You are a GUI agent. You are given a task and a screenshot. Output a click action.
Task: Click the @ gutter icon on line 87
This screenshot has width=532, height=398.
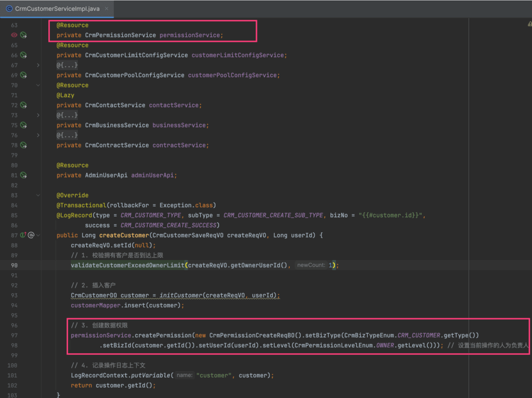tap(31, 235)
